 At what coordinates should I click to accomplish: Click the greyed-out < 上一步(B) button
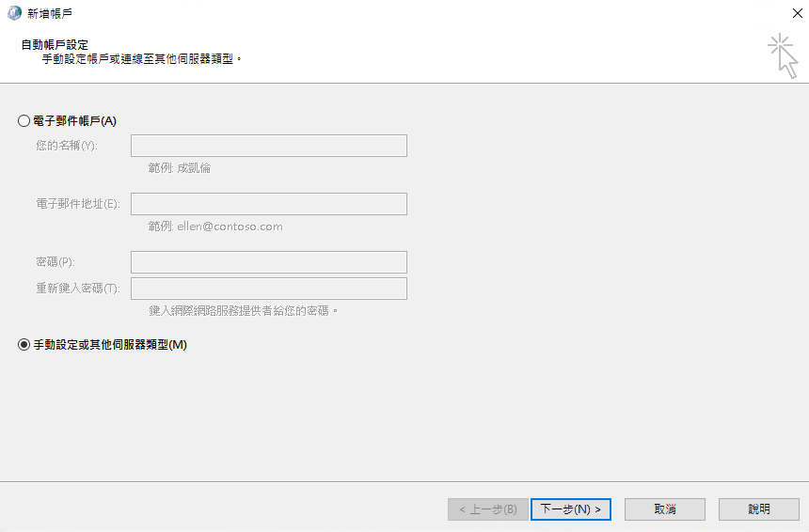pyautogui.click(x=486, y=509)
